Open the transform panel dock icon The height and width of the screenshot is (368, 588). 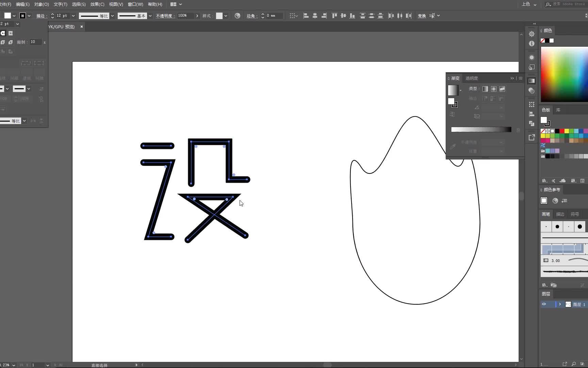pyautogui.click(x=532, y=104)
